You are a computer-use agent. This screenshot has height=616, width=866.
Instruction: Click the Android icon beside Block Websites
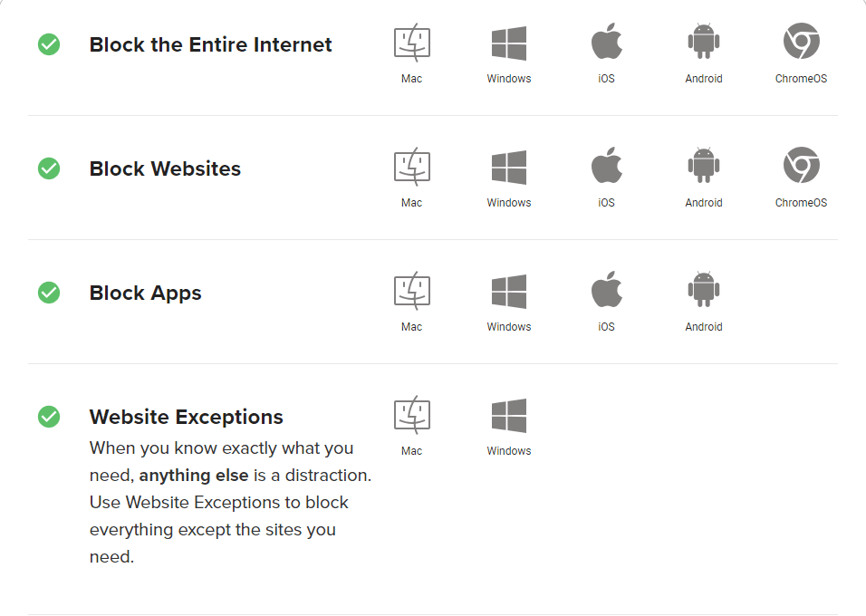click(704, 167)
